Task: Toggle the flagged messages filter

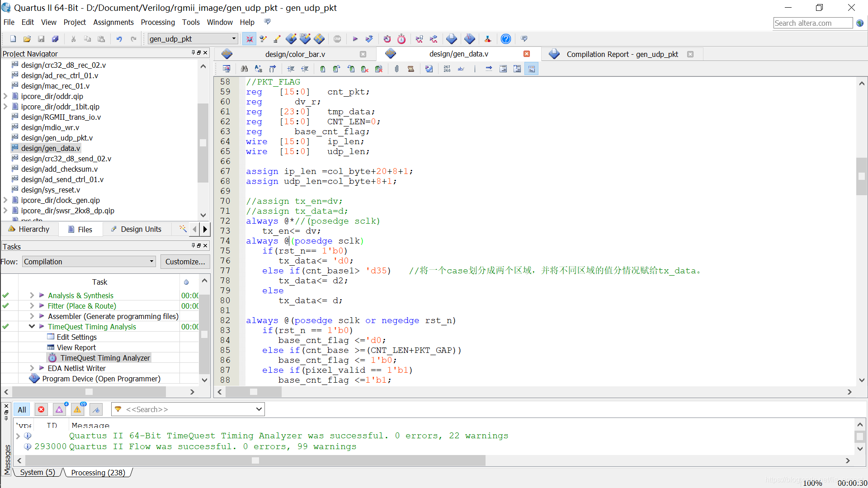Action: (96, 409)
